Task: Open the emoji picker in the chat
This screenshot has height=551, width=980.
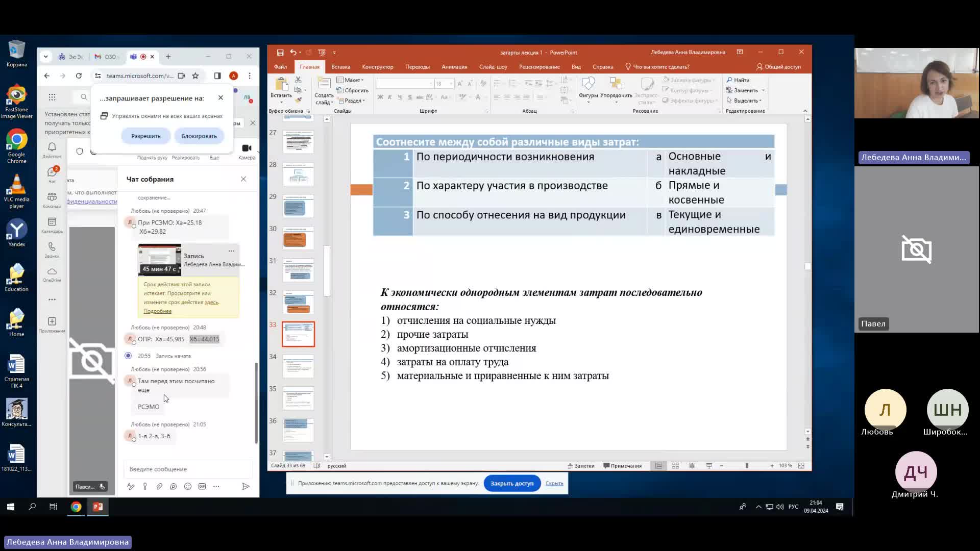Action: point(188,486)
